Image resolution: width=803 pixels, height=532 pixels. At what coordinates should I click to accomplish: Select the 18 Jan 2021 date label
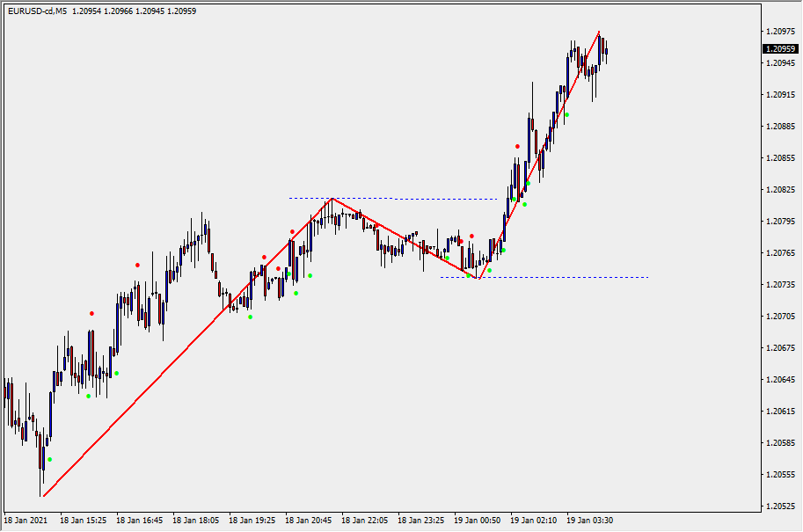[x=26, y=521]
